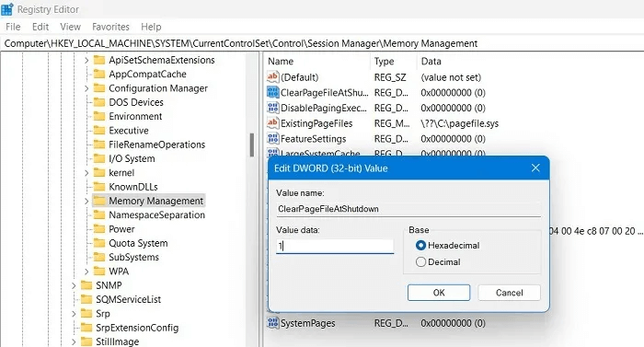This screenshot has height=347, width=644.
Task: Click the string icon beside ExistingPageFiles
Action: coord(272,123)
